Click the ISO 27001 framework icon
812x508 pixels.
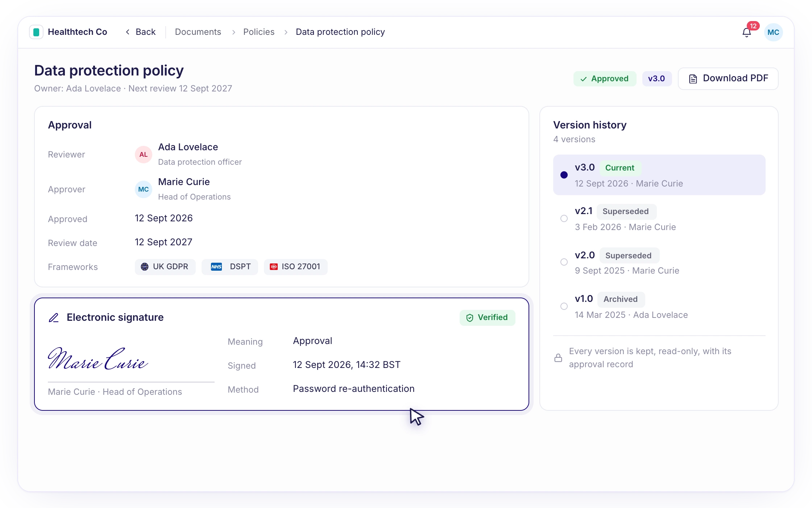click(x=274, y=267)
